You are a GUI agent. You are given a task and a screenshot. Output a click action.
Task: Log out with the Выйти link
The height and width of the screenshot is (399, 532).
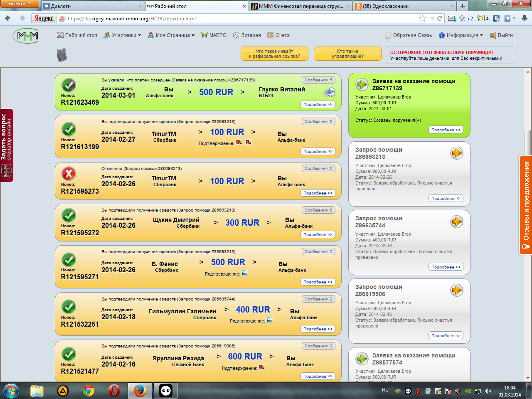(501, 35)
